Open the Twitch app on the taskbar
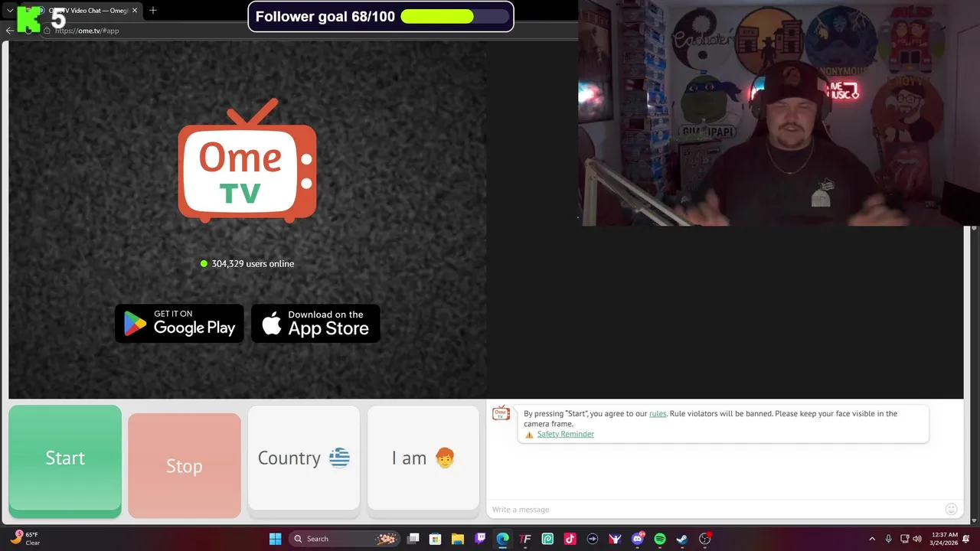Image resolution: width=980 pixels, height=551 pixels. 480,539
